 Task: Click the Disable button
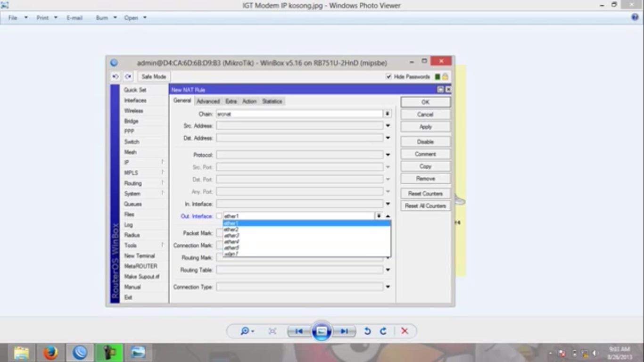coord(425,141)
